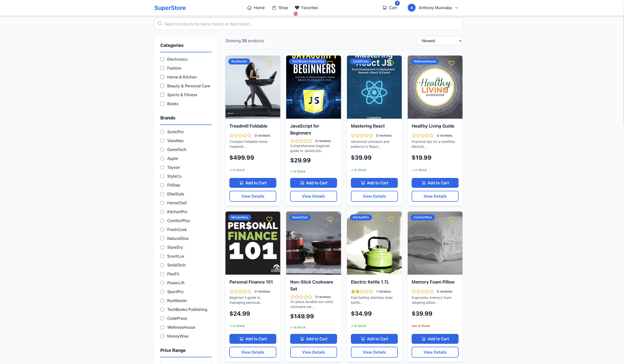Click heart icon on Healthy Living Guide
This screenshot has width=624, height=364.
(x=451, y=63)
